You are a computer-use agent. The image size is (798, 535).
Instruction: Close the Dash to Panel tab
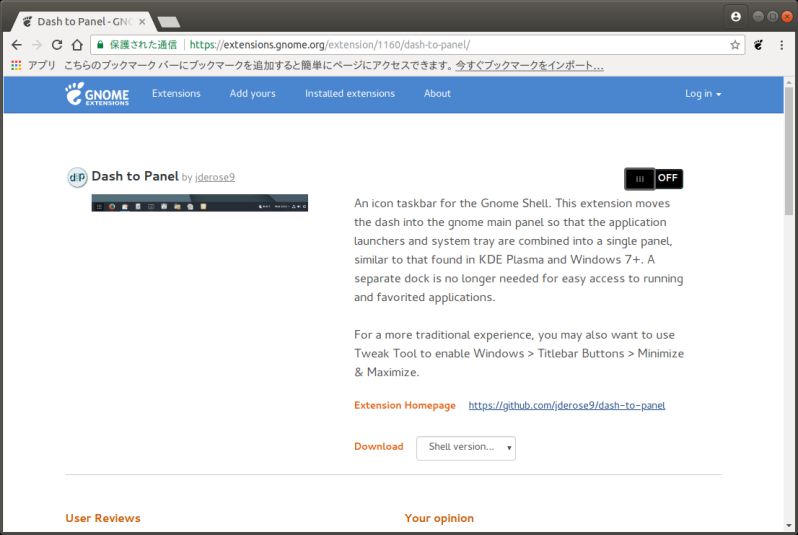point(142,21)
